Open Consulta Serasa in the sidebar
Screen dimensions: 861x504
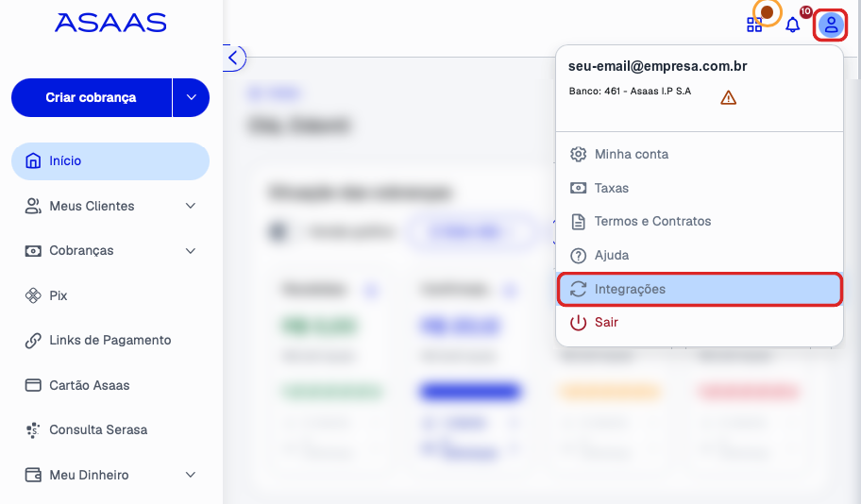click(x=110, y=429)
